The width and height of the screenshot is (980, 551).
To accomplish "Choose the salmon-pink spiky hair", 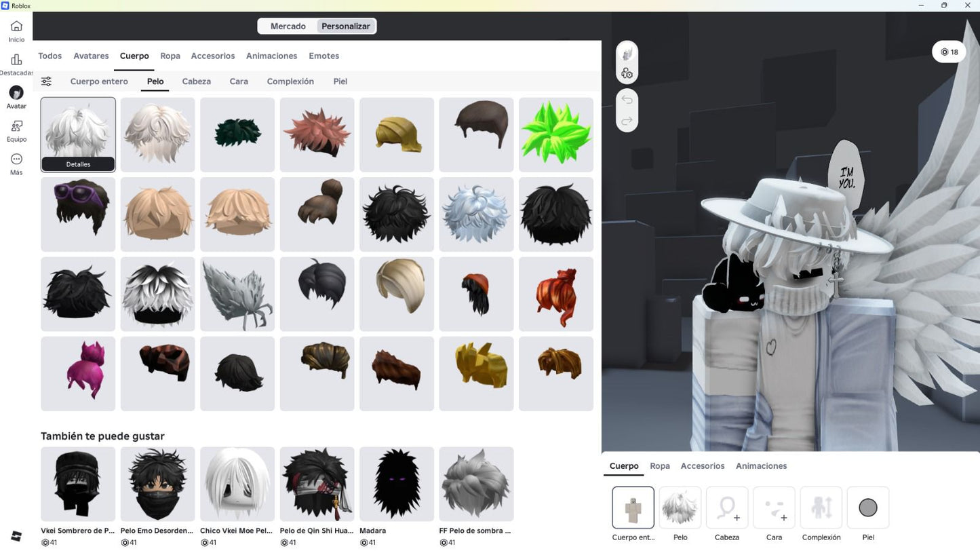I will coord(317,134).
